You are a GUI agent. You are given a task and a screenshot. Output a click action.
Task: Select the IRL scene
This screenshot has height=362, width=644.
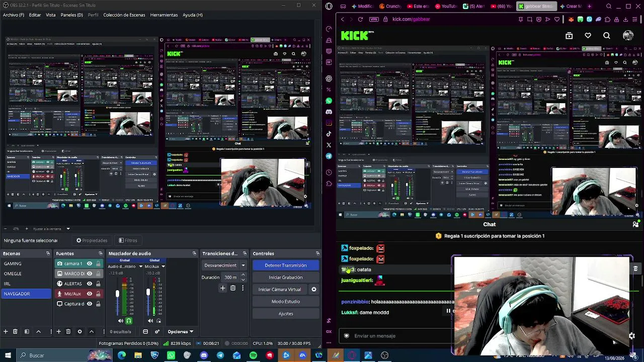tap(26, 284)
